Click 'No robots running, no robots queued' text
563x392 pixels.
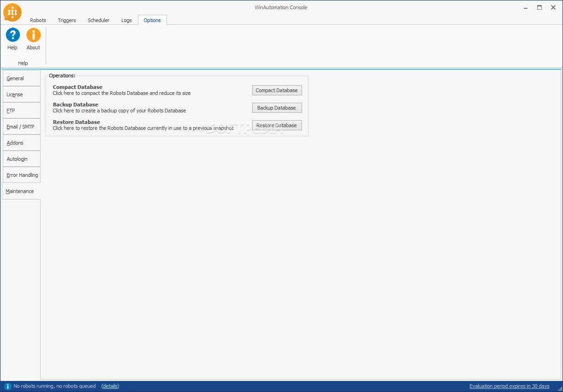(x=55, y=386)
